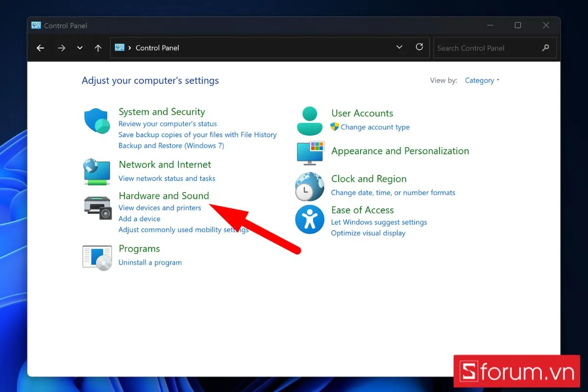Select Backup and Restore (Windows 7) link
This screenshot has width=588, height=392.
171,146
